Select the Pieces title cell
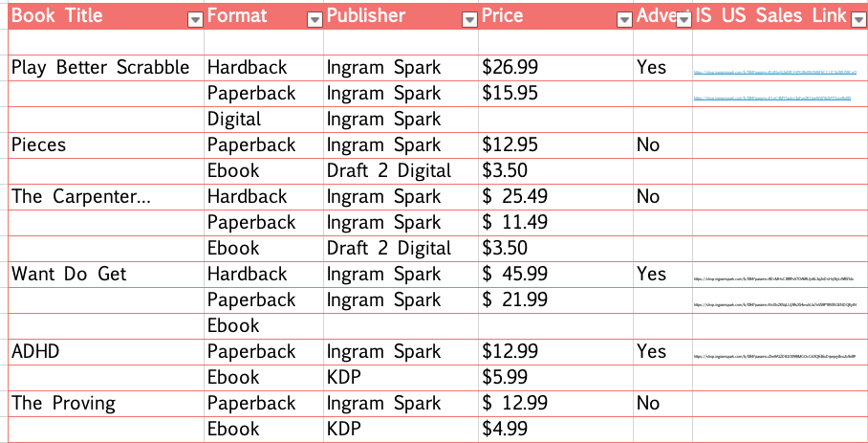868x443 pixels. (x=106, y=145)
